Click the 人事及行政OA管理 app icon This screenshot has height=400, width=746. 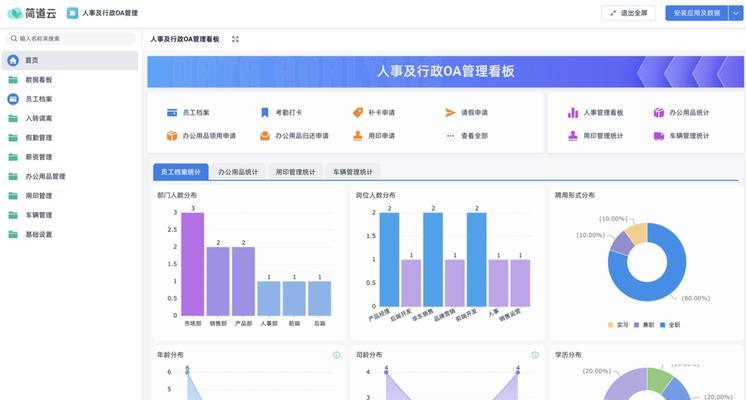pyautogui.click(x=72, y=13)
